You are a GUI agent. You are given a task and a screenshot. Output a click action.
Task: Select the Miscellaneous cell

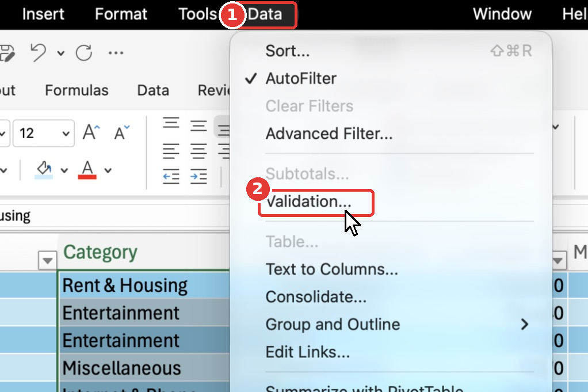[x=144, y=368]
